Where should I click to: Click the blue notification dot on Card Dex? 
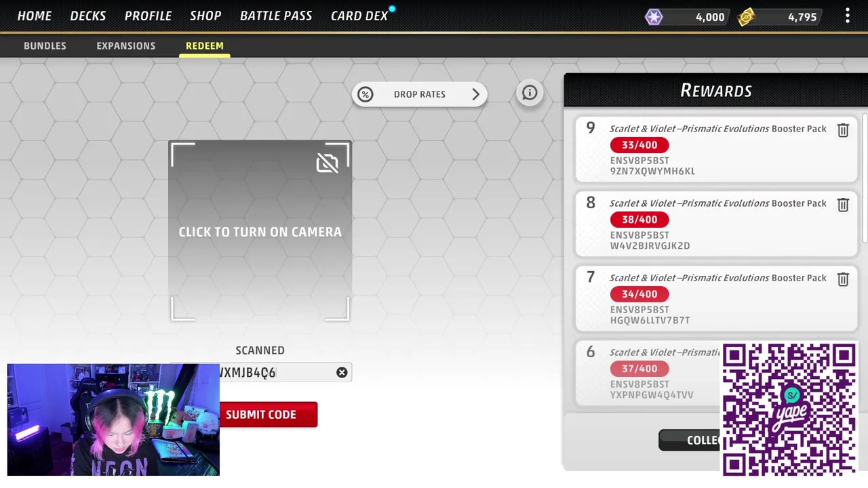(x=392, y=9)
